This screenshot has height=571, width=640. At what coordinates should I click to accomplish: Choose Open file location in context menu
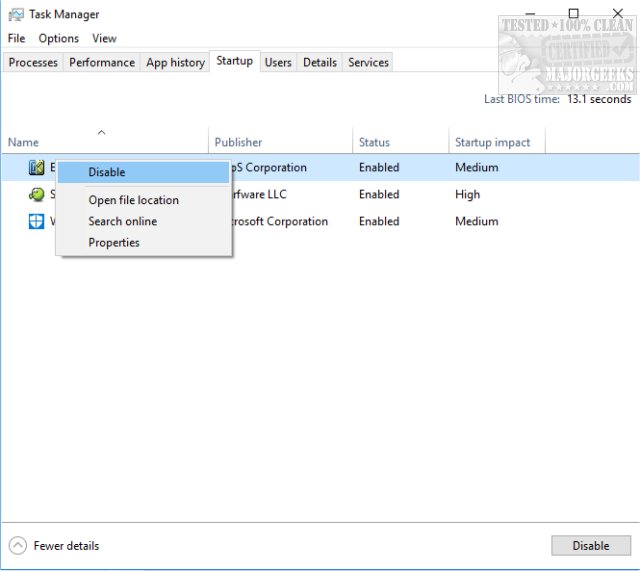143,200
